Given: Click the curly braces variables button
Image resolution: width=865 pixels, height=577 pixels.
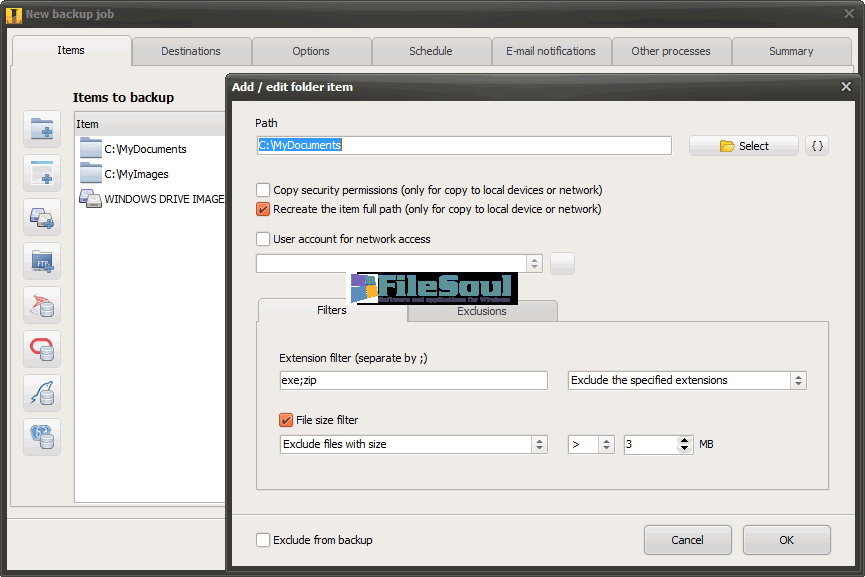Looking at the screenshot, I should 817,146.
